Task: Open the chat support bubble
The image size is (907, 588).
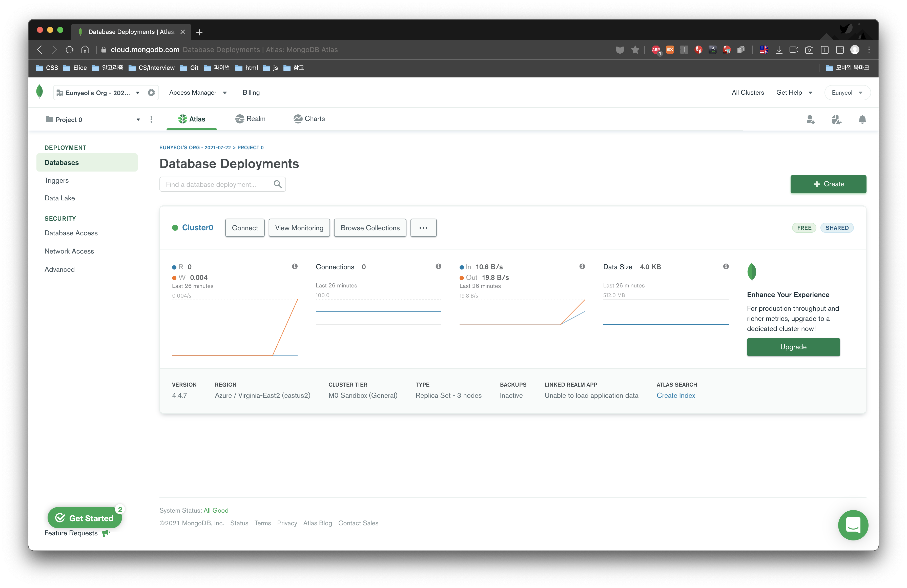Action: point(853,525)
